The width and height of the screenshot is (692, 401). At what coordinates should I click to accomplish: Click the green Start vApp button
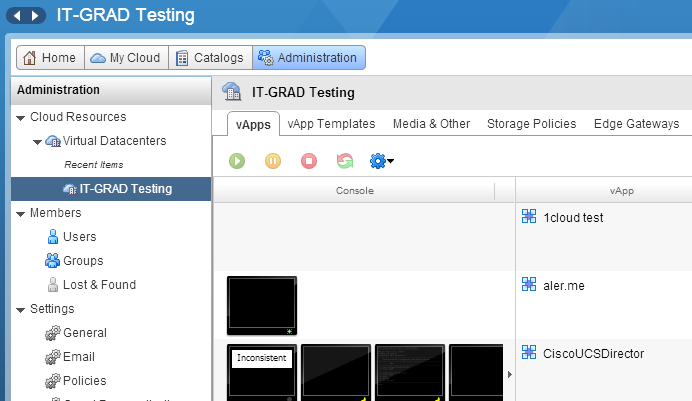(237, 161)
